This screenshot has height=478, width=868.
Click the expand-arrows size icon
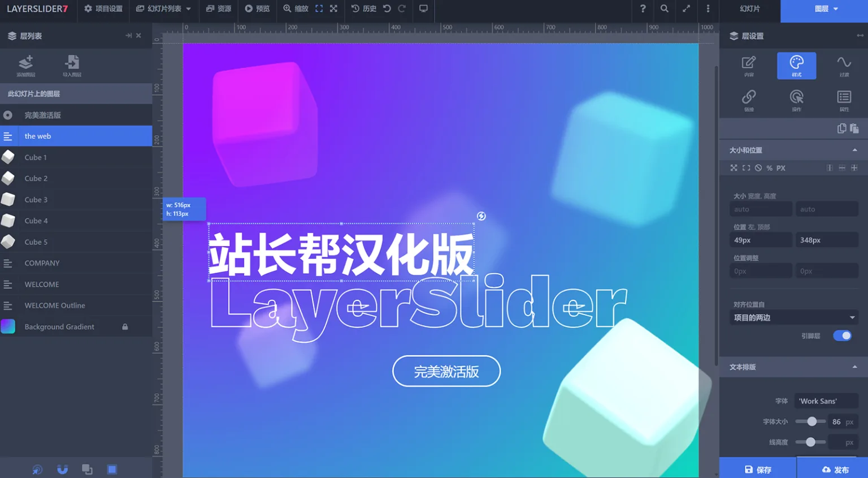tap(734, 168)
